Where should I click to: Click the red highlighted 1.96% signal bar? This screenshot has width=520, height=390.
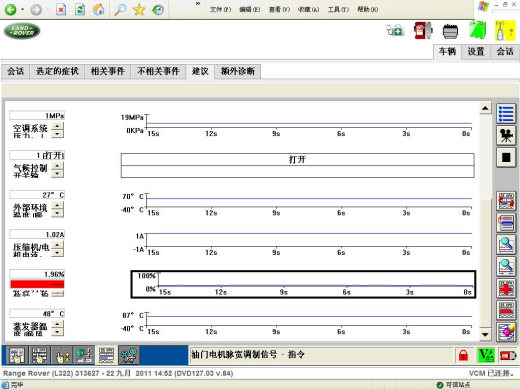coord(37,284)
